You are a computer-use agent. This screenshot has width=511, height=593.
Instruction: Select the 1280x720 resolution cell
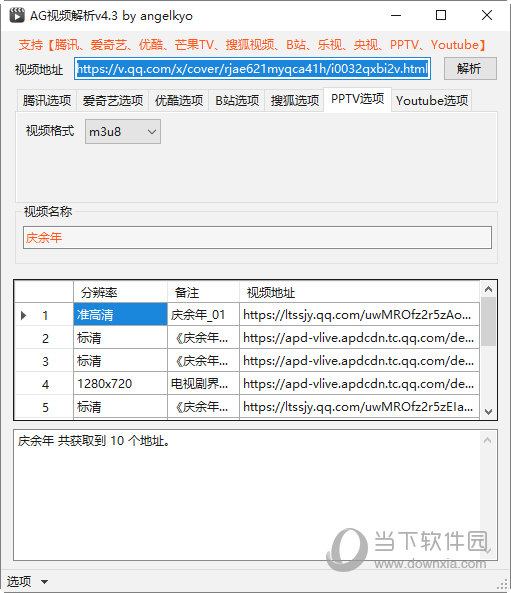tap(120, 384)
